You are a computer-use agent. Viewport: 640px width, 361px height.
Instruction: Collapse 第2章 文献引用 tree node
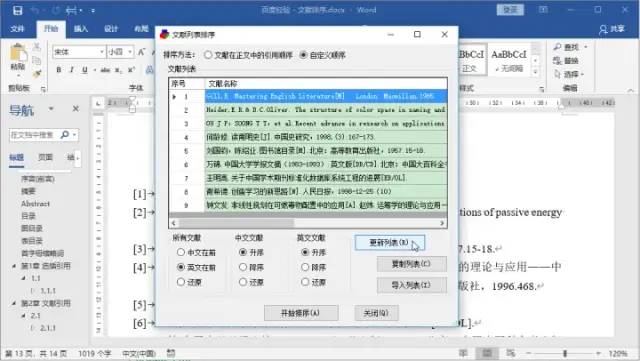14,303
